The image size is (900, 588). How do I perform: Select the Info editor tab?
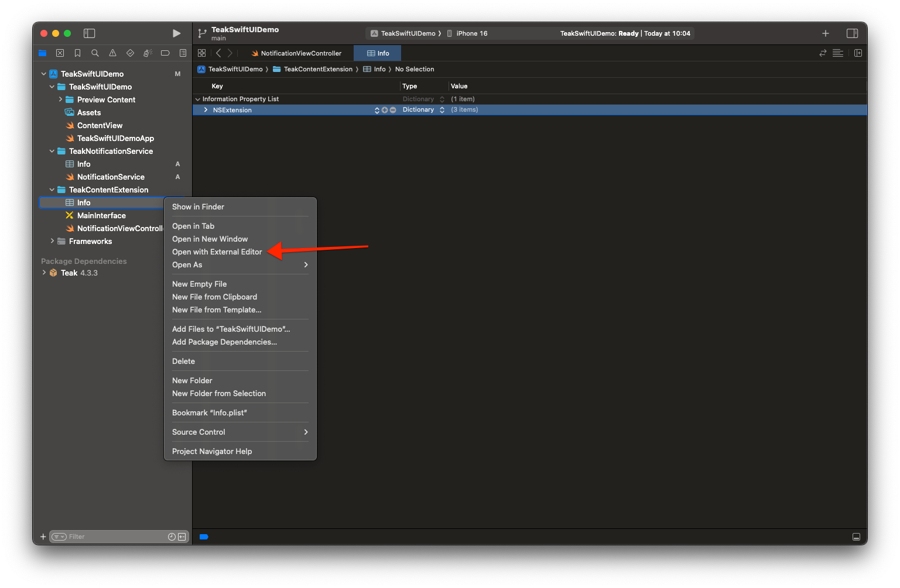pyautogui.click(x=378, y=53)
